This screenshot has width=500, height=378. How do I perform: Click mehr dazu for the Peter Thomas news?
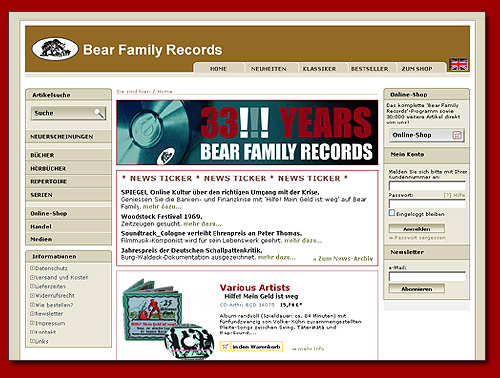click(x=303, y=240)
